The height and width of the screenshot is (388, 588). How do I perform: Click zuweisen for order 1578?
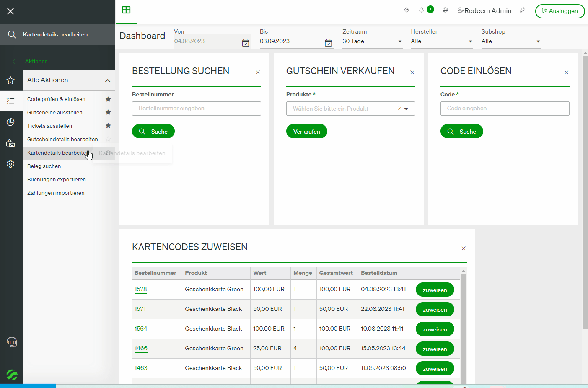pos(435,290)
